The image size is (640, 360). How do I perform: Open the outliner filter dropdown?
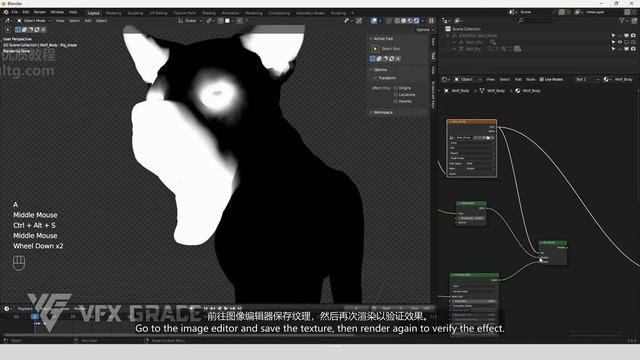point(623,20)
